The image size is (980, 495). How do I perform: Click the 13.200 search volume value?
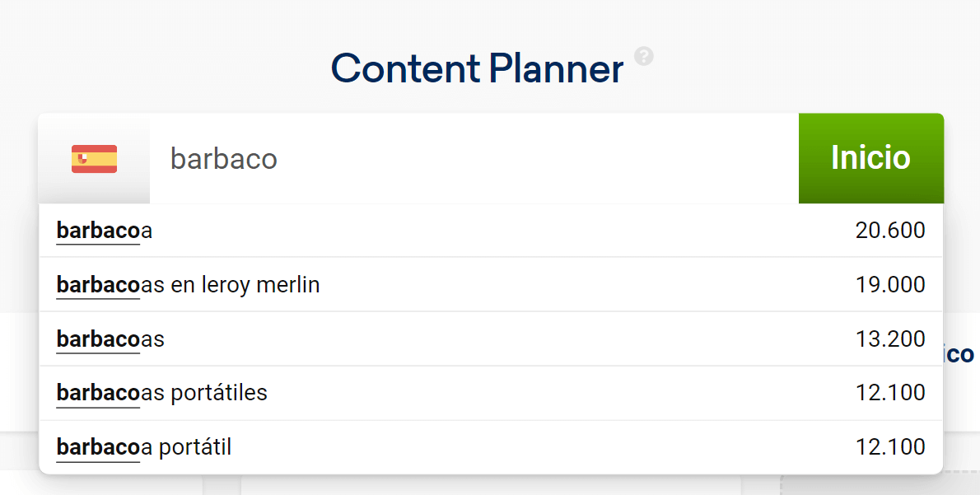(x=890, y=339)
